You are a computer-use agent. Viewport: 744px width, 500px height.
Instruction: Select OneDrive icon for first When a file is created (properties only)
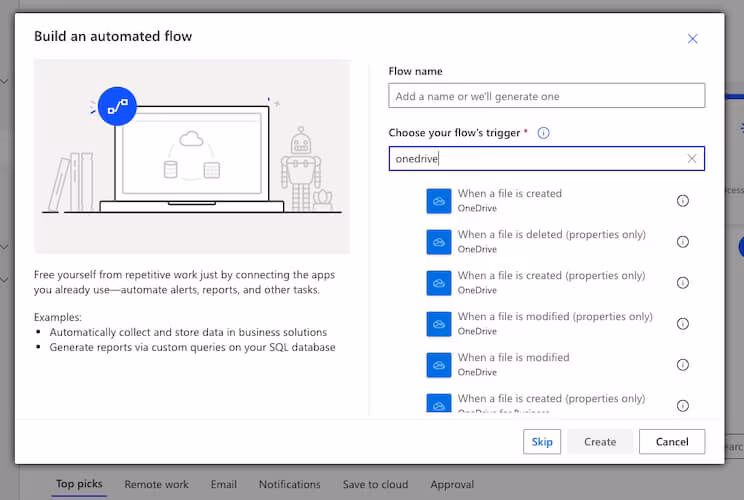click(x=438, y=283)
